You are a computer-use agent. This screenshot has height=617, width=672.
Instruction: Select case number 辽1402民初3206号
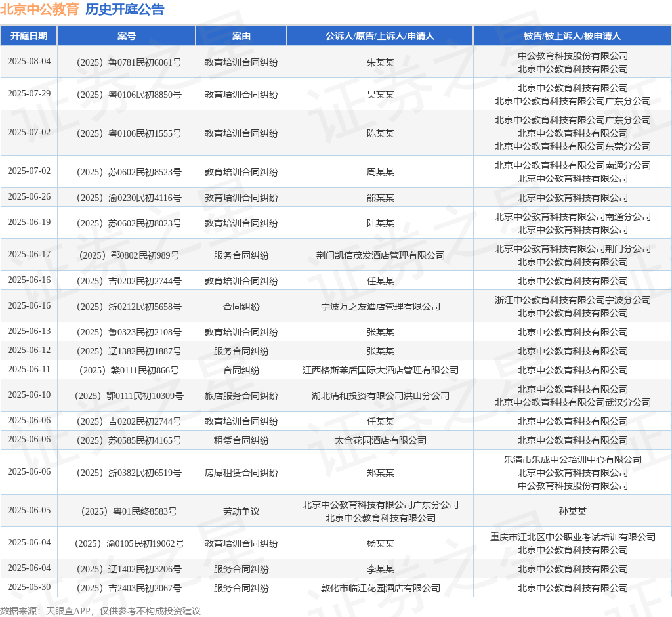point(129,569)
